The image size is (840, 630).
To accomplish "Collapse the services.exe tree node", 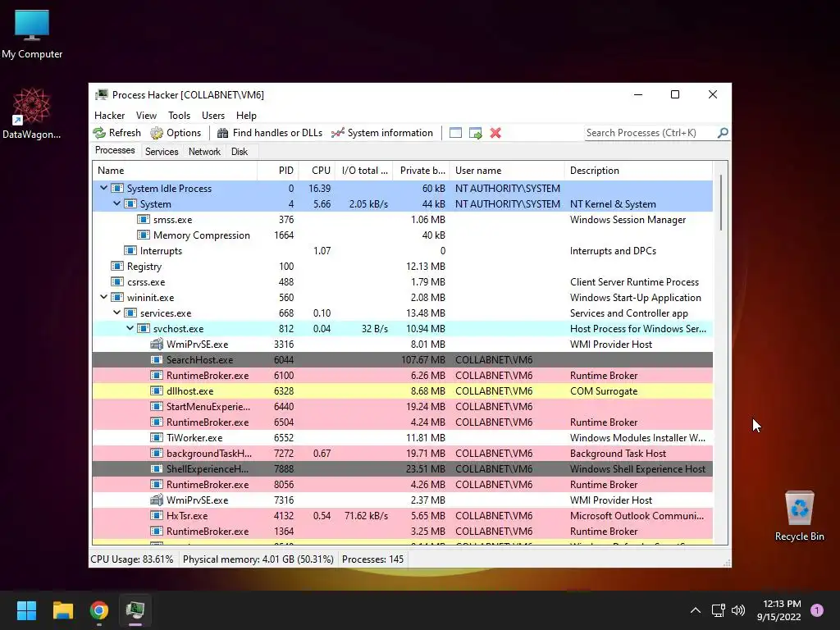I will pos(116,313).
